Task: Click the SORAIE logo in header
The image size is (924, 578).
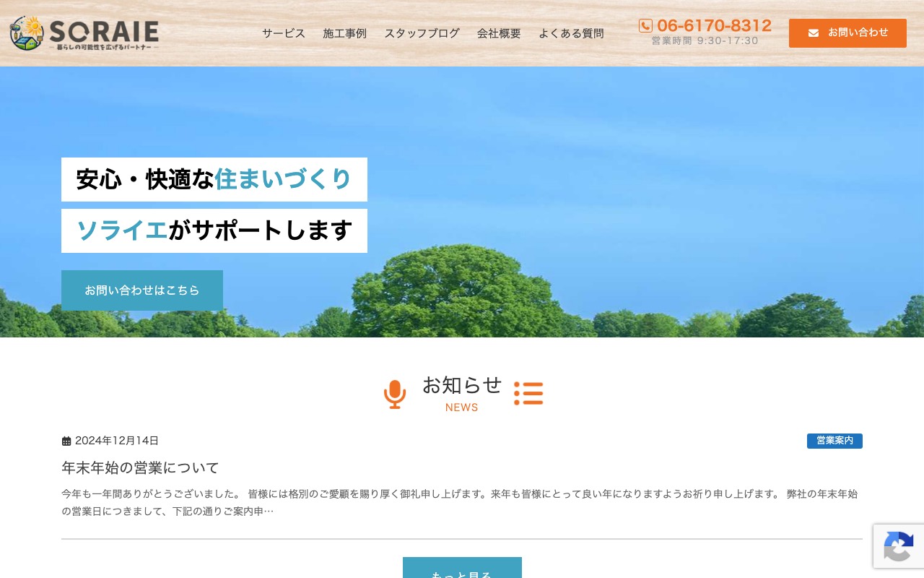Action: tap(84, 33)
